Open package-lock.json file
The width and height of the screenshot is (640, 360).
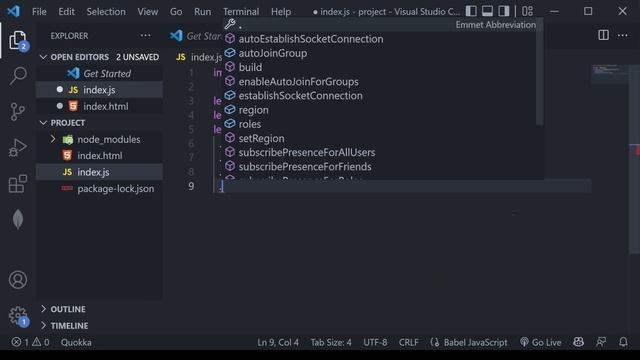click(x=100, y=189)
